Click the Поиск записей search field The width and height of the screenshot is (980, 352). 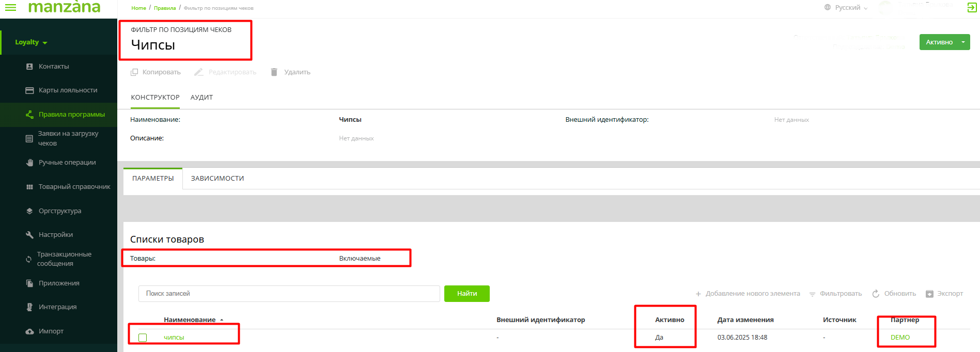289,294
